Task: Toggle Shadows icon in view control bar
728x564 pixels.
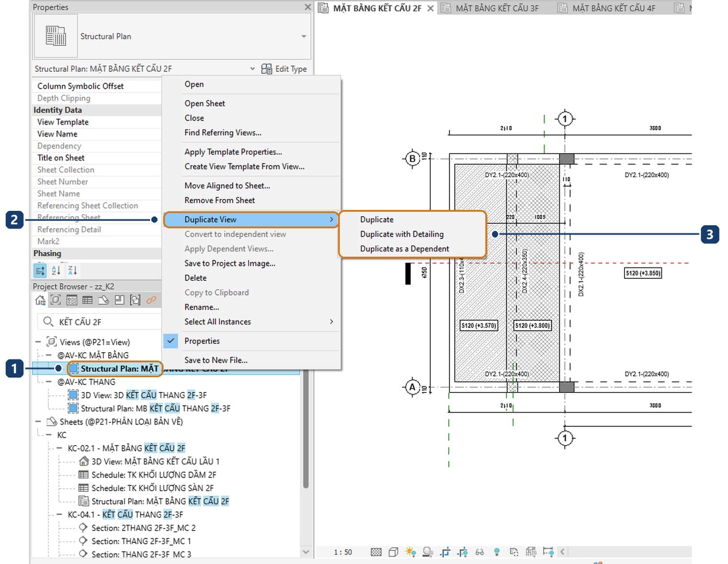Action: click(x=428, y=552)
